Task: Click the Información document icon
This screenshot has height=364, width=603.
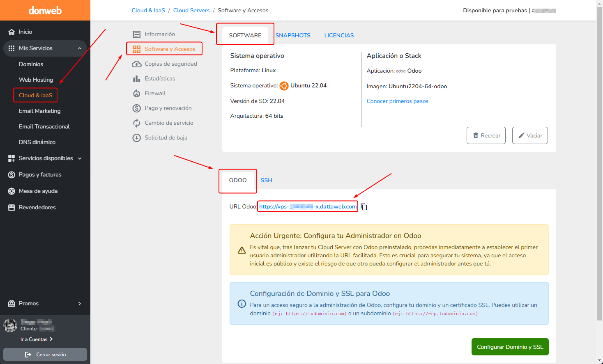Action: 136,34
